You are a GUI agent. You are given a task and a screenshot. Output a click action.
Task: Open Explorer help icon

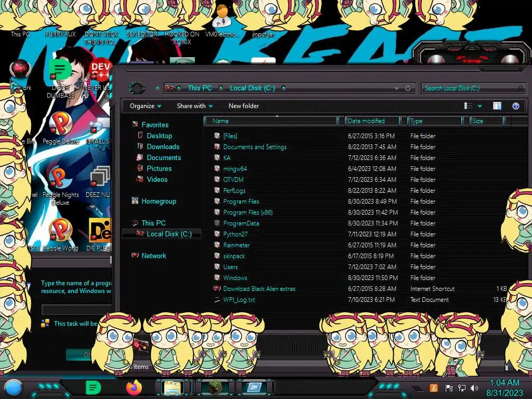click(x=516, y=106)
